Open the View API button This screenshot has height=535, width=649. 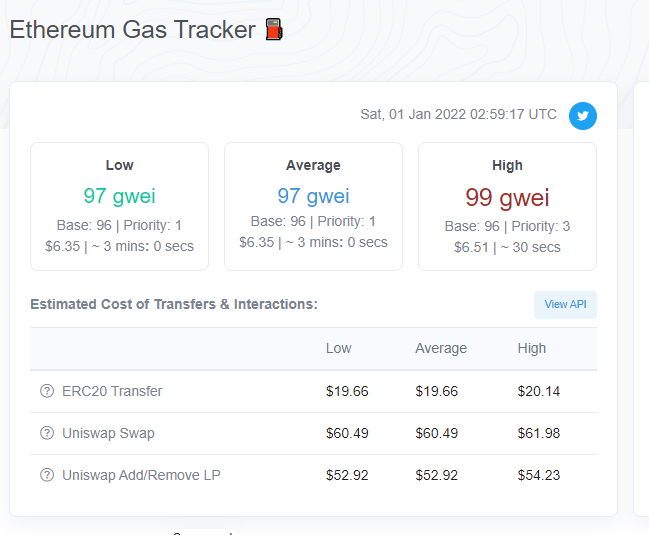(x=565, y=304)
